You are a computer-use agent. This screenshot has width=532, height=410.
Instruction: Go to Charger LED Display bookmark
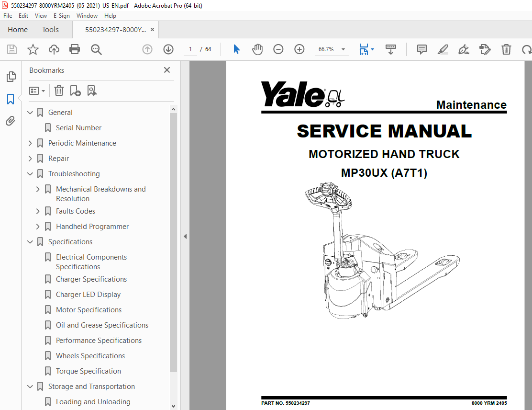[88, 295]
